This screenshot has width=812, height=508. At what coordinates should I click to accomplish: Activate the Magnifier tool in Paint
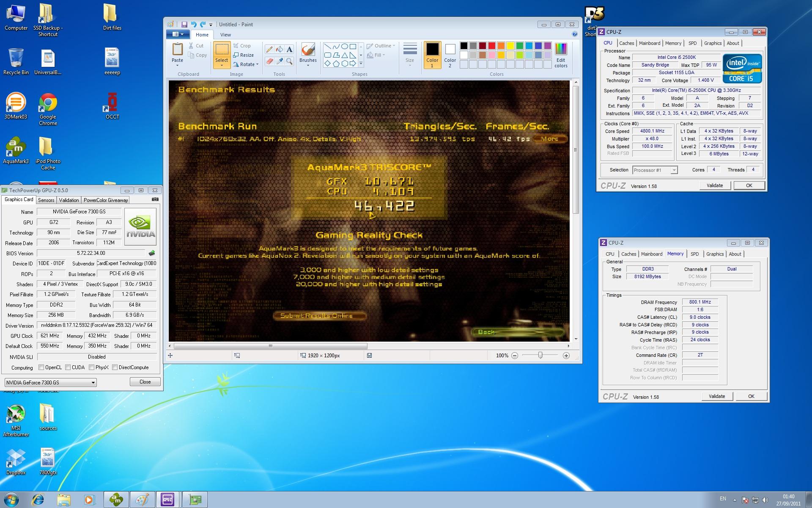click(x=289, y=61)
